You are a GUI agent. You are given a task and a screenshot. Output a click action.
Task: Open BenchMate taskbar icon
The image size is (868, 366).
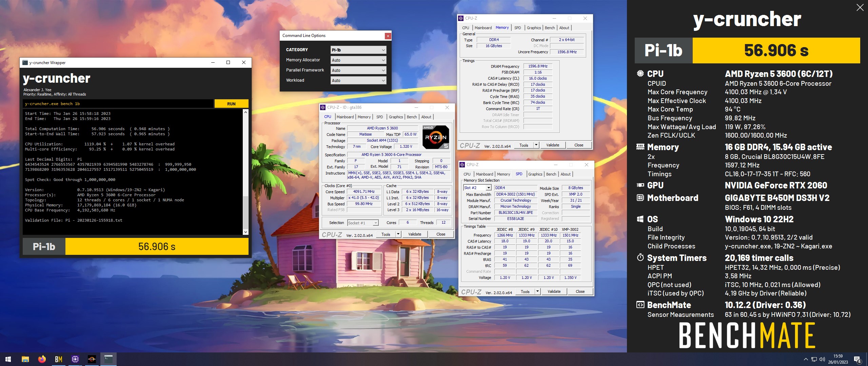click(58, 359)
